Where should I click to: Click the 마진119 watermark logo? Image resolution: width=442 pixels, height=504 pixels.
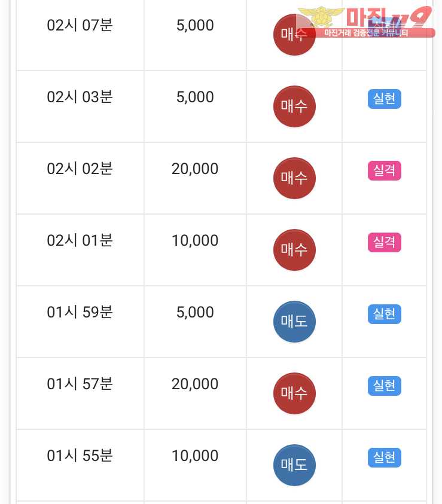pos(367,22)
